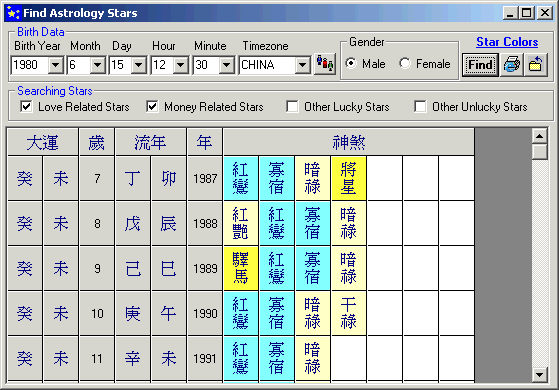Click the printer icon button
The width and height of the screenshot is (559, 390).
click(512, 65)
